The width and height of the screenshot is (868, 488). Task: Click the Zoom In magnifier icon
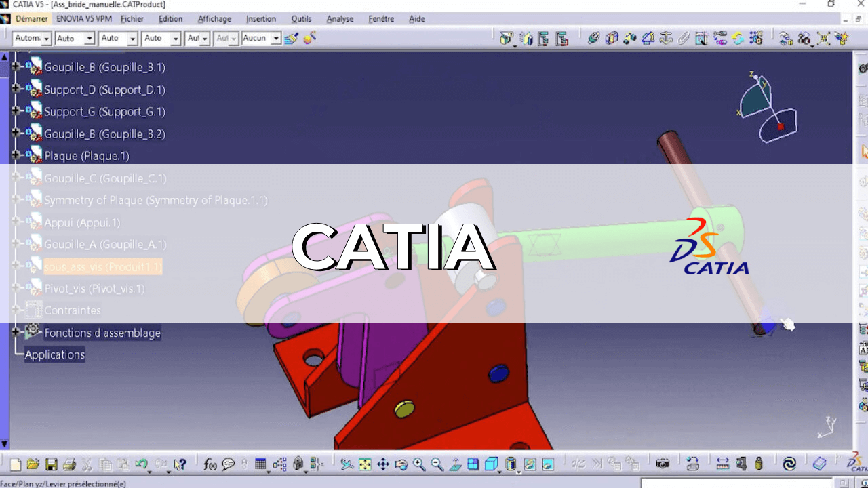tap(419, 464)
